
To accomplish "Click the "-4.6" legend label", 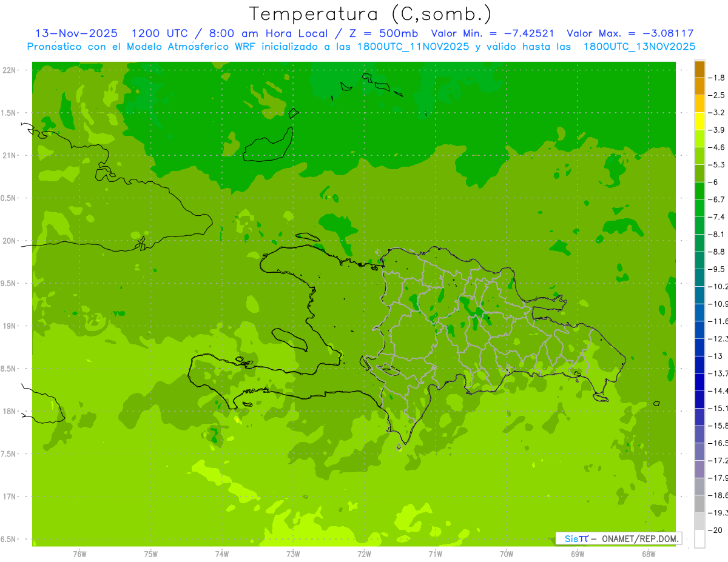I will (717, 147).
